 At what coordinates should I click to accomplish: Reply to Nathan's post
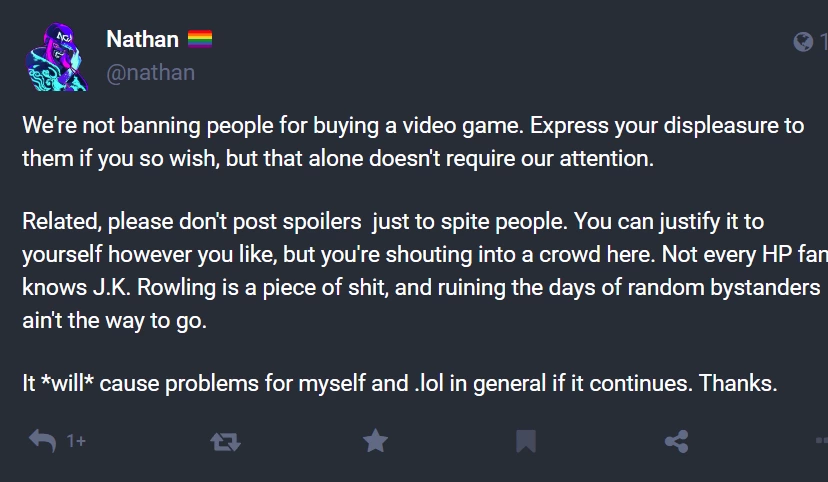[42, 440]
